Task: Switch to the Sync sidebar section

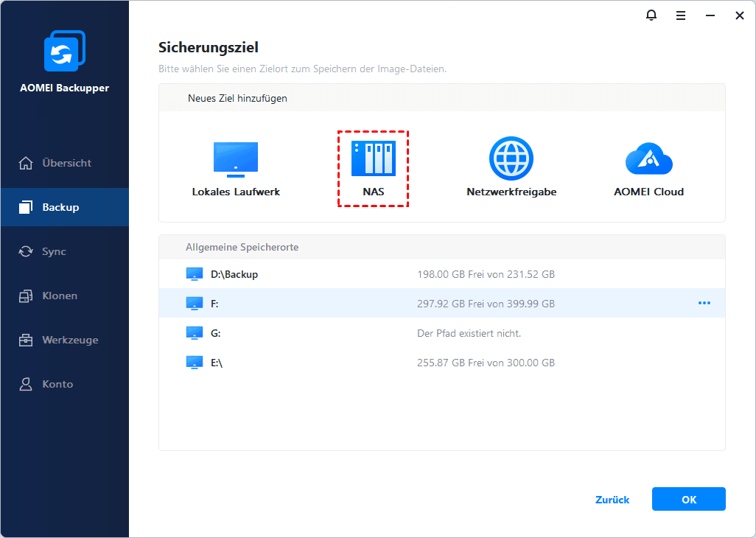Action: click(65, 251)
